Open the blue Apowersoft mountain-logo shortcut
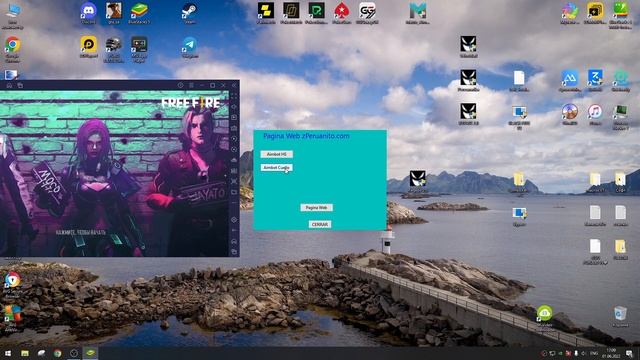 pos(570,80)
